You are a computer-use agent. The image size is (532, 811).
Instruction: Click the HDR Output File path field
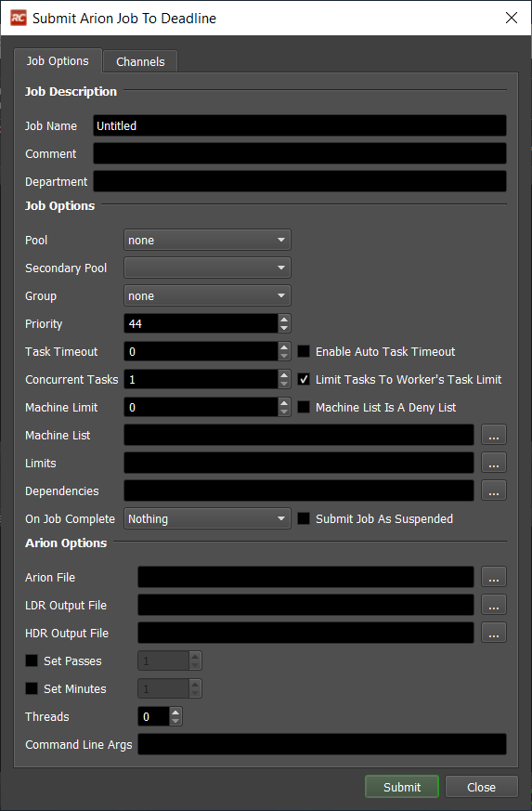click(x=305, y=633)
